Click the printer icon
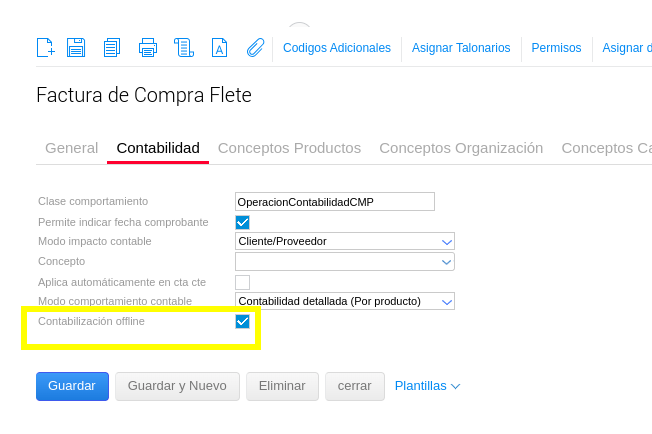Viewport: 652px width, 434px height. (148, 47)
